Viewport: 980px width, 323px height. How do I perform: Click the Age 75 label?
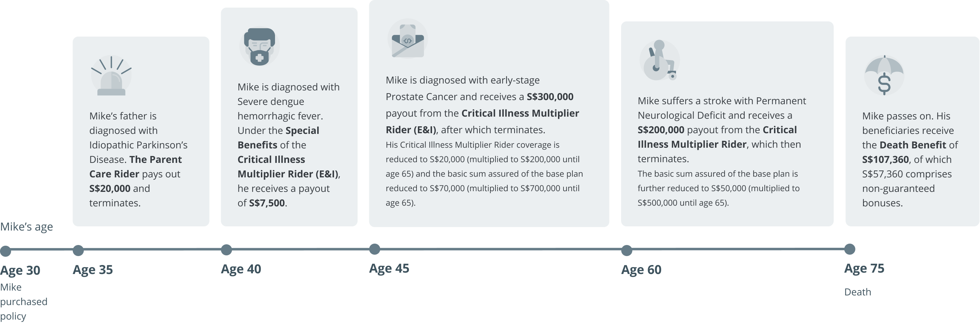tap(864, 268)
